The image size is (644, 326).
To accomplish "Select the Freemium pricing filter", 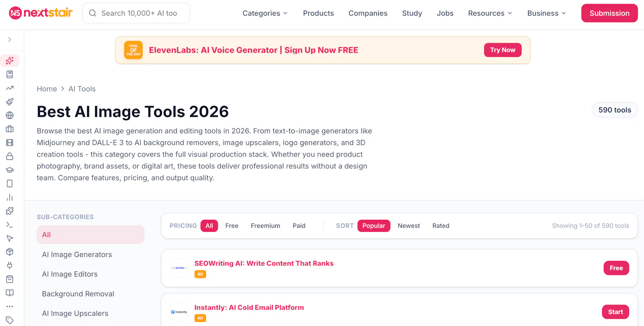I will tap(265, 226).
